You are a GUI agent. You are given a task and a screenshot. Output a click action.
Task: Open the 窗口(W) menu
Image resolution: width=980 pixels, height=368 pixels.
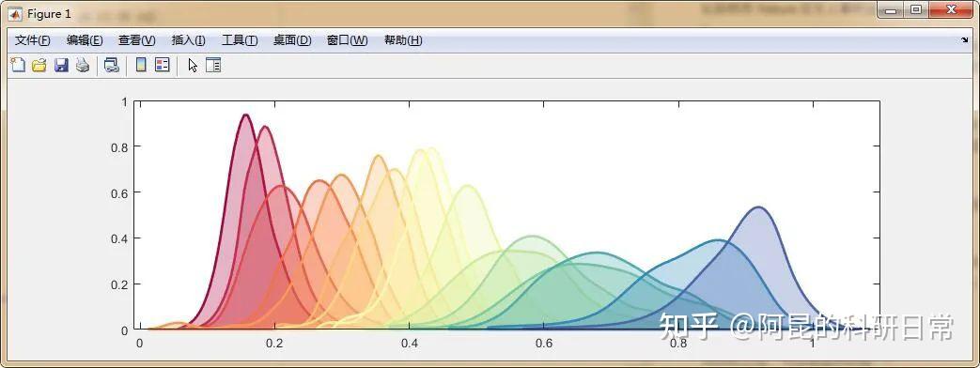pyautogui.click(x=347, y=40)
